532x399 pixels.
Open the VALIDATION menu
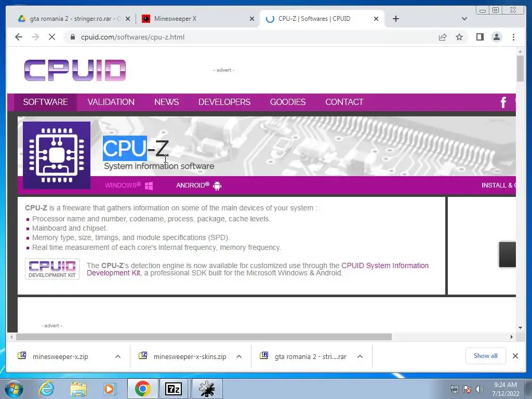111,102
